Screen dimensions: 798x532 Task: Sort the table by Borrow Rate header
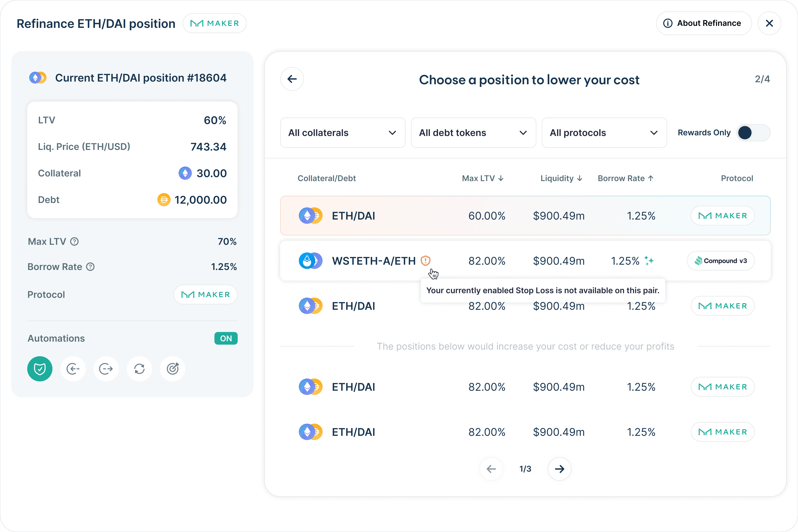(625, 178)
